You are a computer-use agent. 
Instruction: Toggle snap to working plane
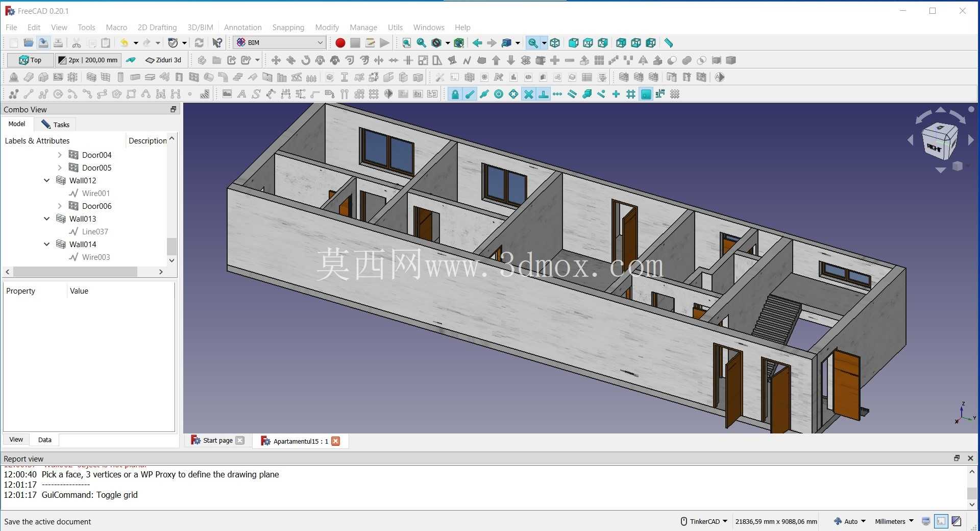pyautogui.click(x=646, y=94)
